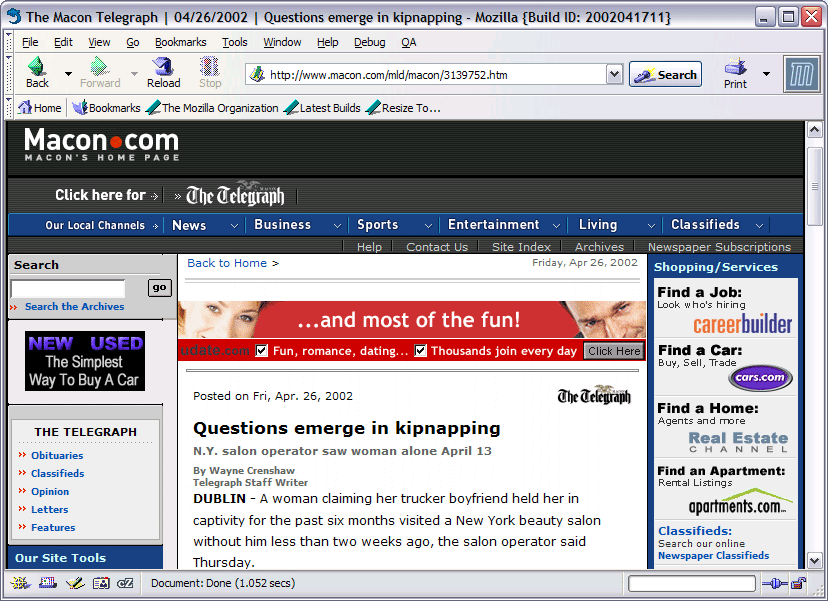Open the URL bar history dropdown
The width and height of the screenshot is (828, 601).
(614, 74)
